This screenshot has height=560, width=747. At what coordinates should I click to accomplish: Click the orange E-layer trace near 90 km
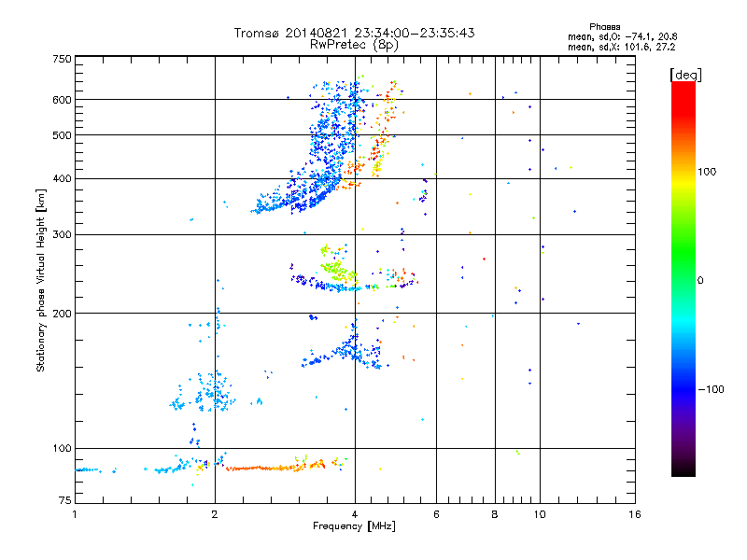(274, 468)
